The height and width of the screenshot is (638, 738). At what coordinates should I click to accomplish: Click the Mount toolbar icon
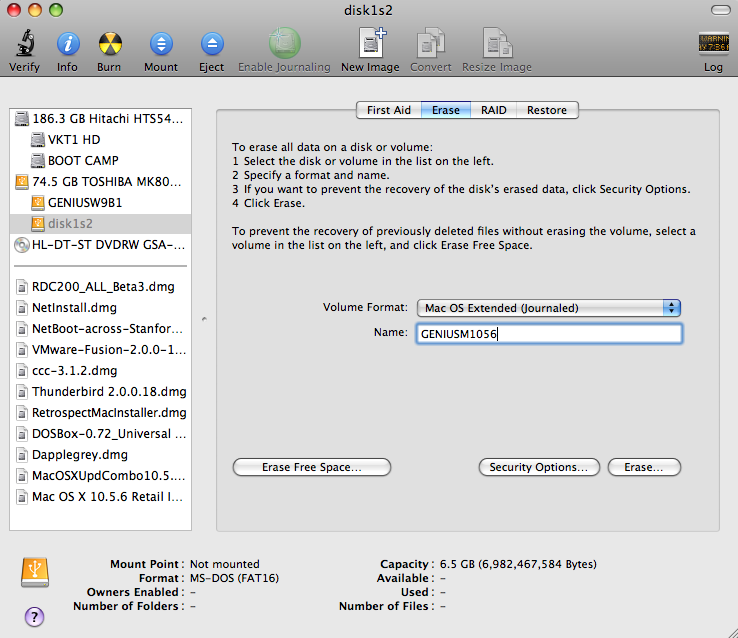(161, 44)
